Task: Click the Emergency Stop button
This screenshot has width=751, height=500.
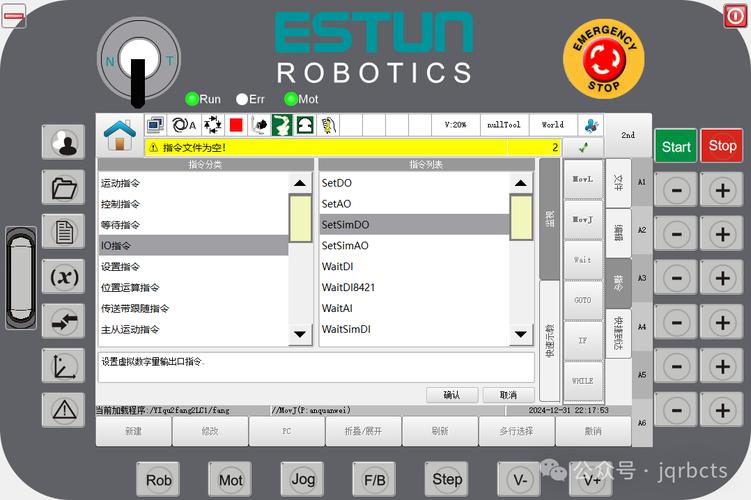Action: (603, 59)
